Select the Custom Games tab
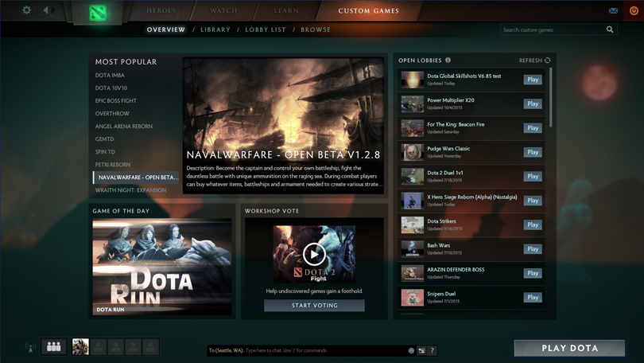This screenshot has width=644, height=363. click(368, 10)
